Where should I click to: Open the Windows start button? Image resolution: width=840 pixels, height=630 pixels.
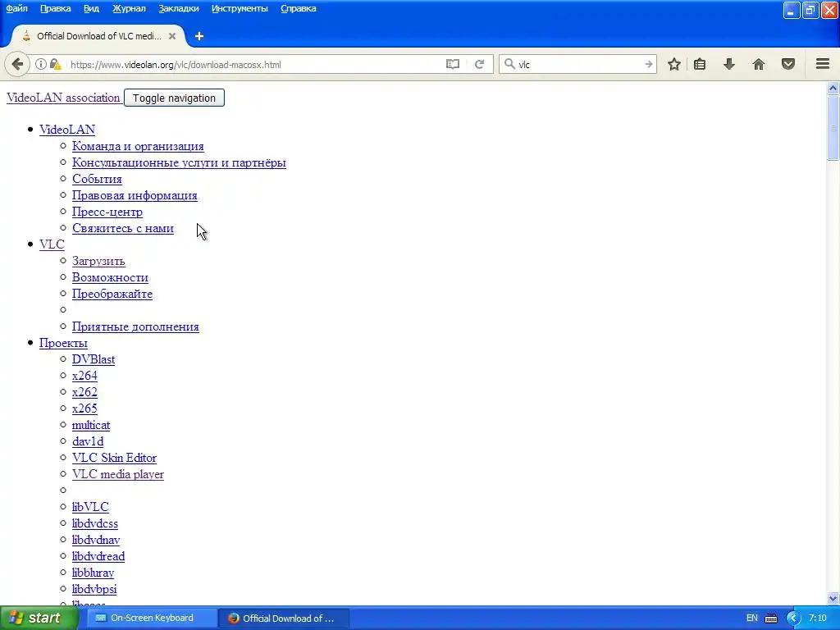pos(39,618)
